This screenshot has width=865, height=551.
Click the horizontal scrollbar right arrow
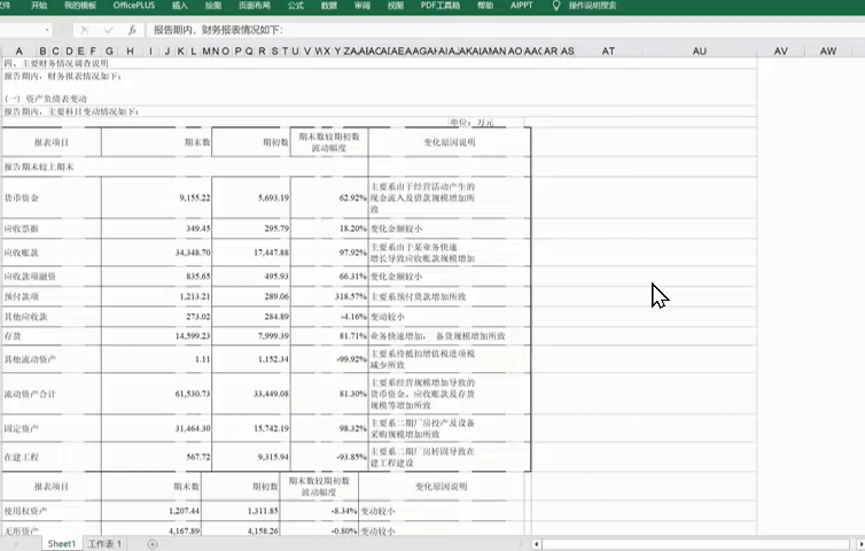coord(861,544)
